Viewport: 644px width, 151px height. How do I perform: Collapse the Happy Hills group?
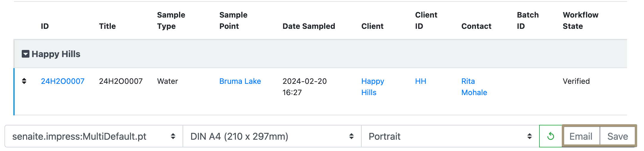click(x=26, y=54)
